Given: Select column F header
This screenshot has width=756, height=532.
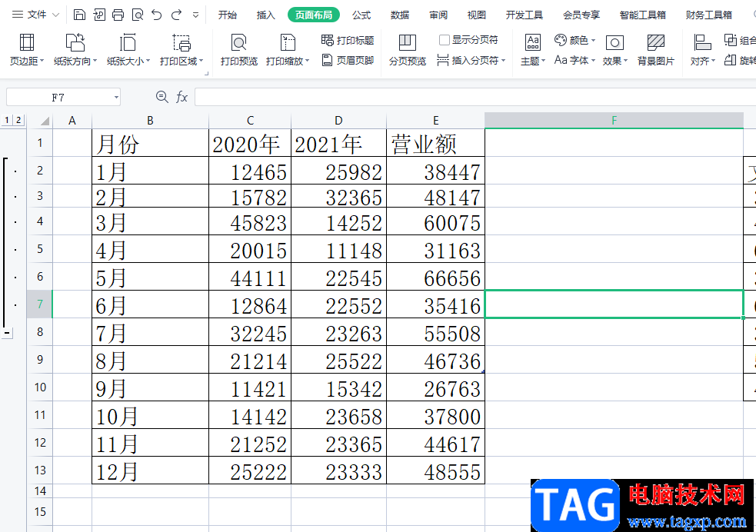Looking at the screenshot, I should click(x=614, y=121).
